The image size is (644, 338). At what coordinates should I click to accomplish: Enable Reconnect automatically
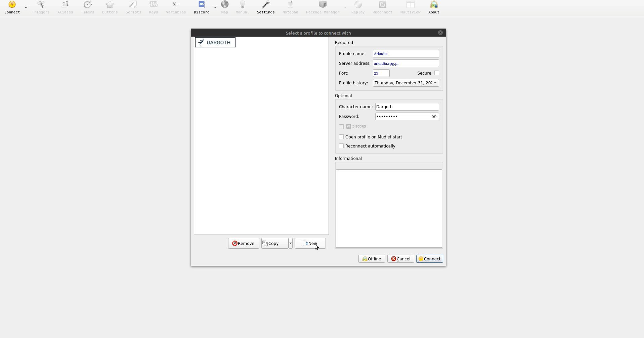341,146
